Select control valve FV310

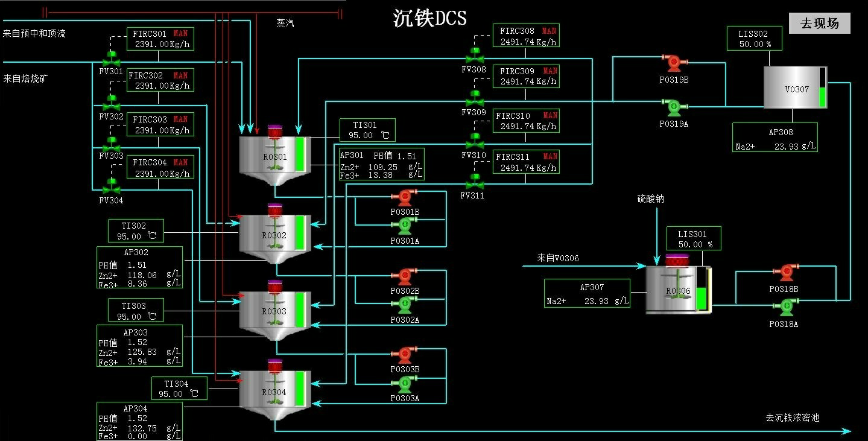coord(475,141)
